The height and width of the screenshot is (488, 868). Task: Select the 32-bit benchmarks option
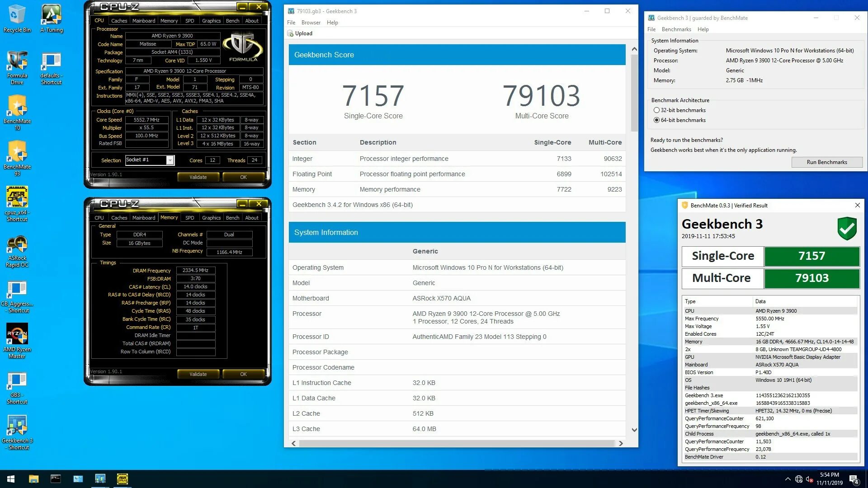tap(656, 110)
